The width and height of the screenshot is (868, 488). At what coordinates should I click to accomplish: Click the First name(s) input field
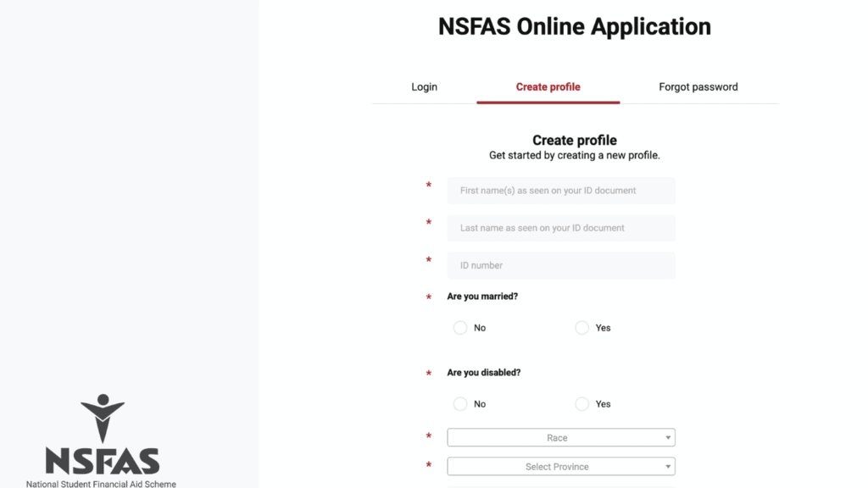click(560, 191)
